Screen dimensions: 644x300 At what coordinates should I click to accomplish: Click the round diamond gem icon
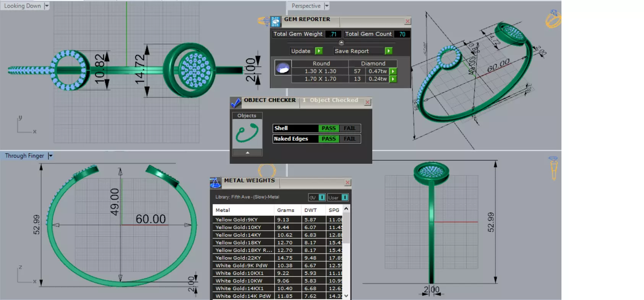click(x=283, y=68)
